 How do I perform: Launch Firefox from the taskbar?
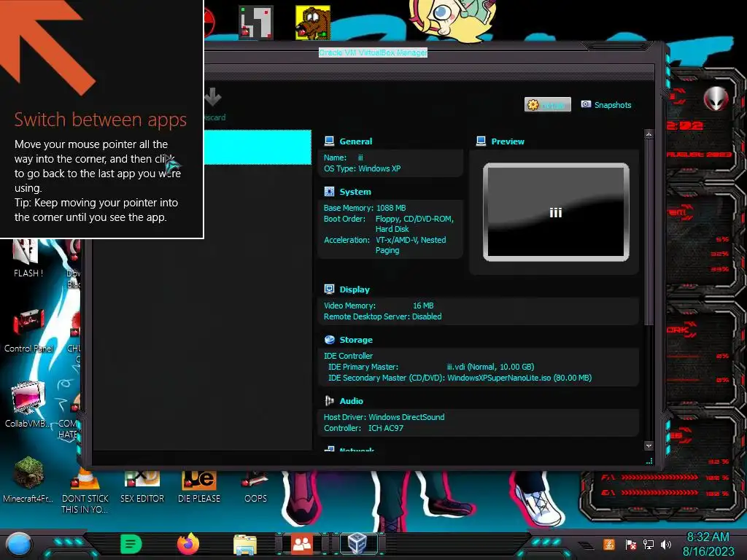point(187,544)
